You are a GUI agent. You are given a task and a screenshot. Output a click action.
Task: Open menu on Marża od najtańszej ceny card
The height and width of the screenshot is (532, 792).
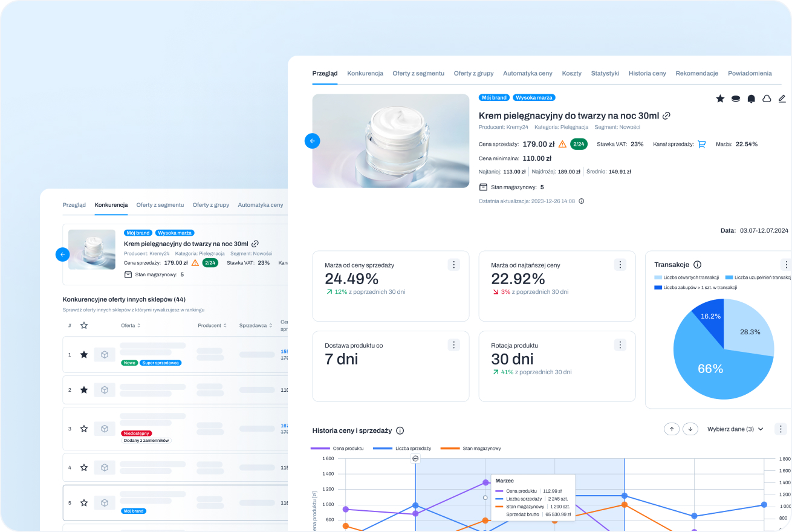point(620,264)
